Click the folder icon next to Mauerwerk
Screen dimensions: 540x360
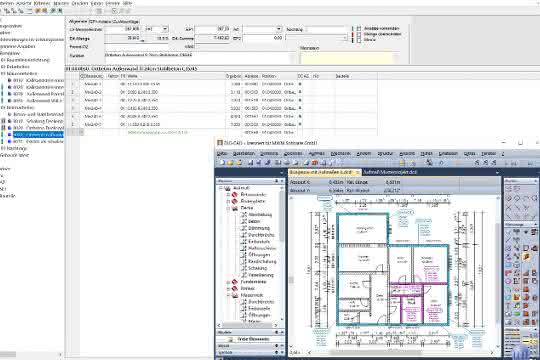point(235,295)
